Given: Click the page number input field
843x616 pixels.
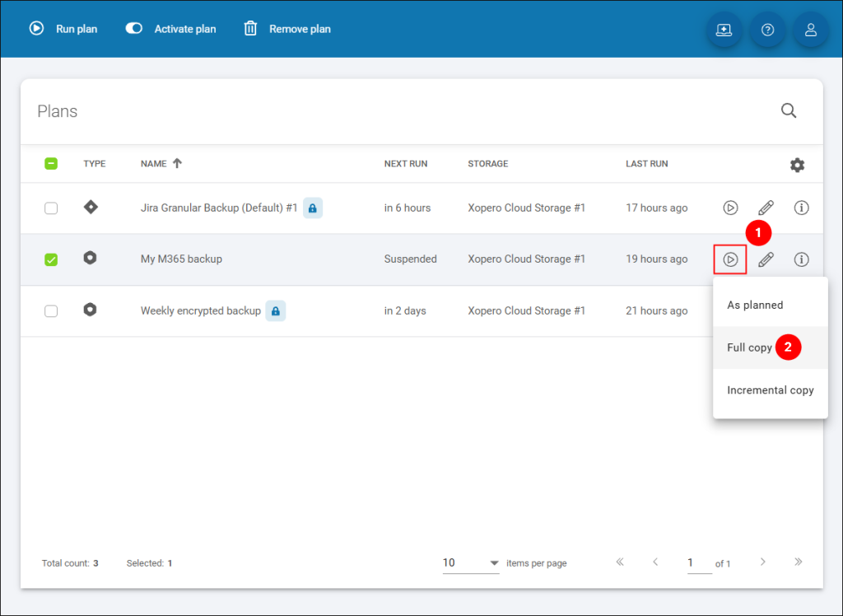Looking at the screenshot, I should coord(700,563).
